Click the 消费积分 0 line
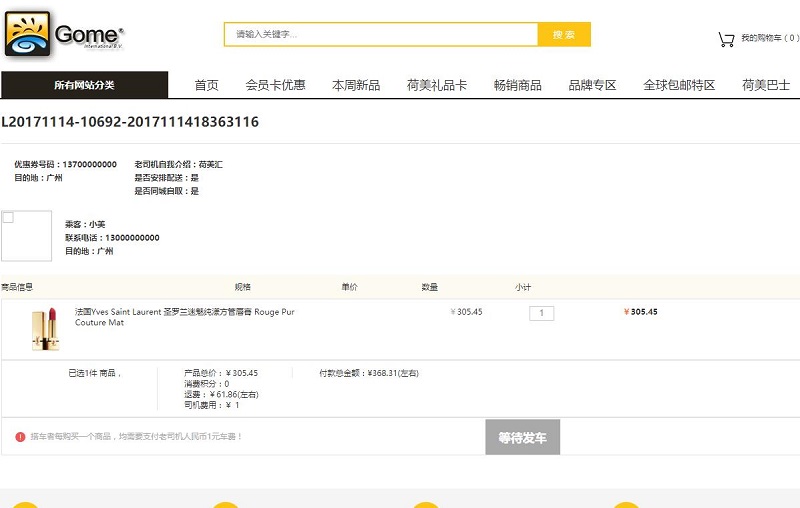The width and height of the screenshot is (800, 508). pyautogui.click(x=207, y=384)
